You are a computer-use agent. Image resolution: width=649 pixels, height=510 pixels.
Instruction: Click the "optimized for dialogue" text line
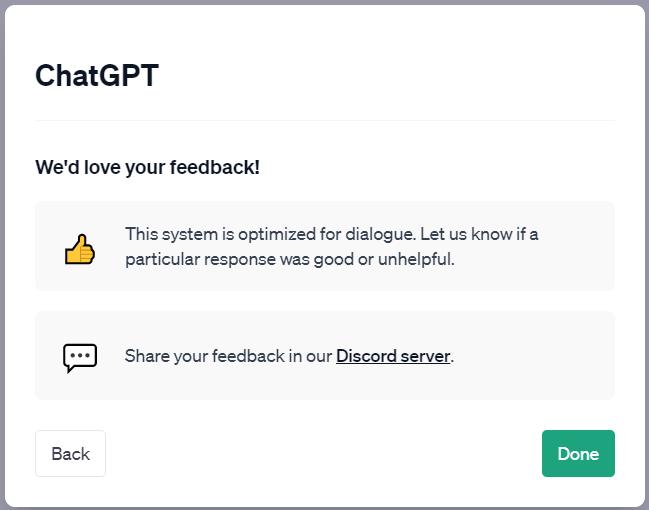click(x=332, y=234)
